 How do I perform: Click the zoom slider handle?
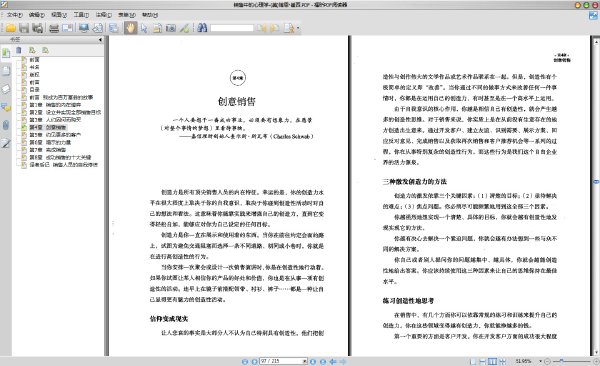tap(561, 361)
